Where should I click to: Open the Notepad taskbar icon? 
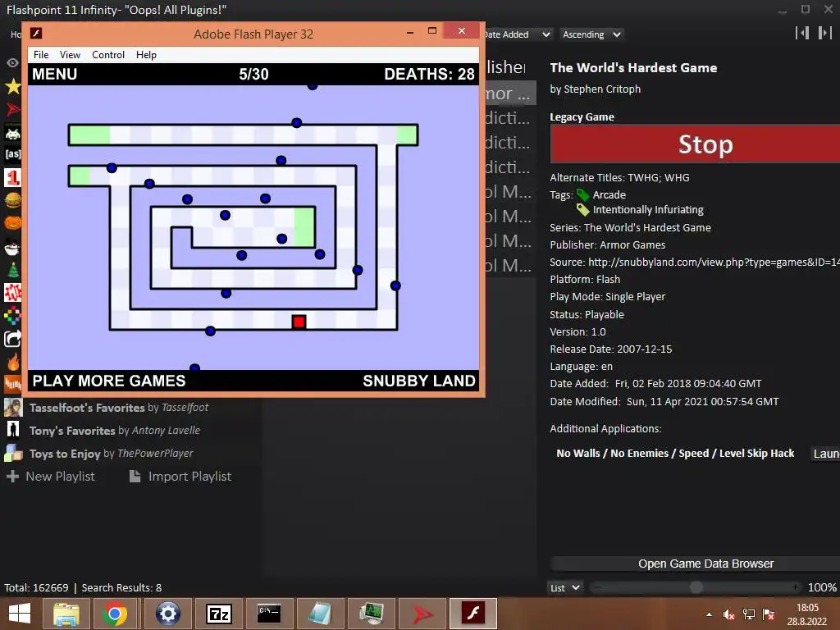(x=320, y=614)
